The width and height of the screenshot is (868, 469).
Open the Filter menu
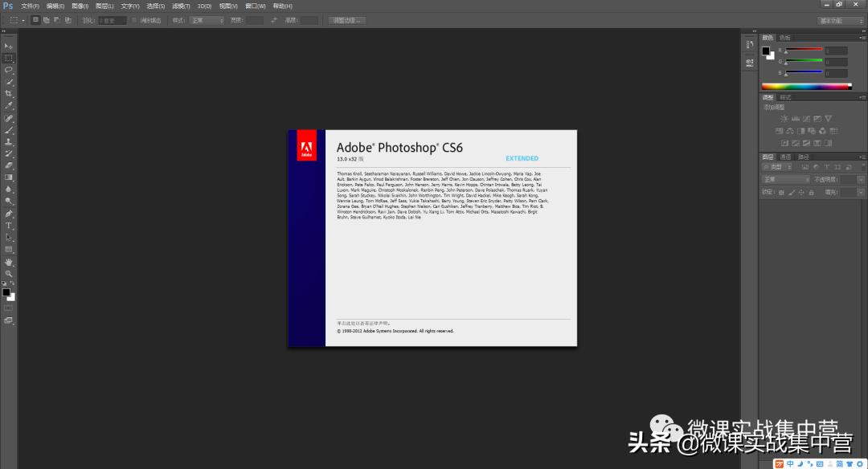pyautogui.click(x=182, y=6)
